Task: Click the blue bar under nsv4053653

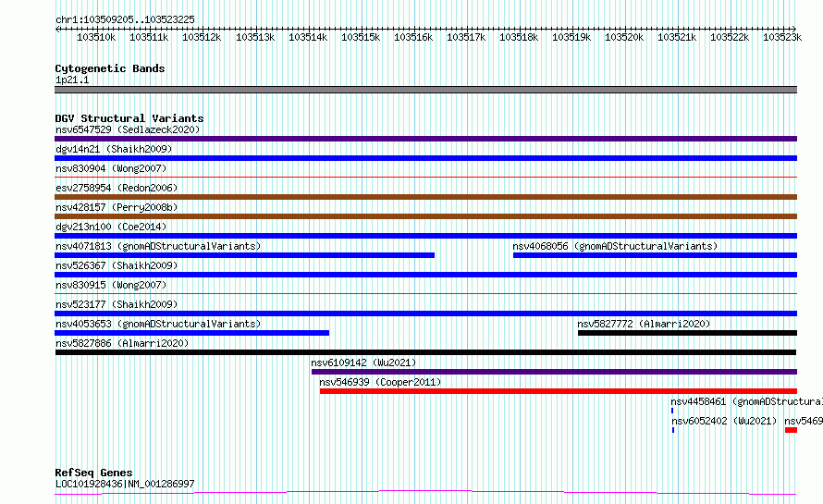Action: 191,333
